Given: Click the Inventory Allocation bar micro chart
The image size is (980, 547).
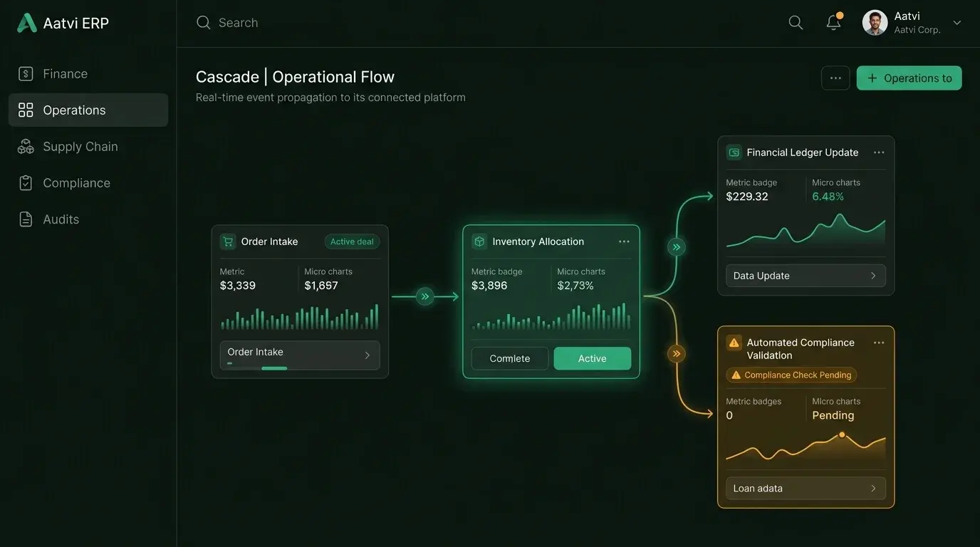Looking at the screenshot, I should click(x=551, y=316).
